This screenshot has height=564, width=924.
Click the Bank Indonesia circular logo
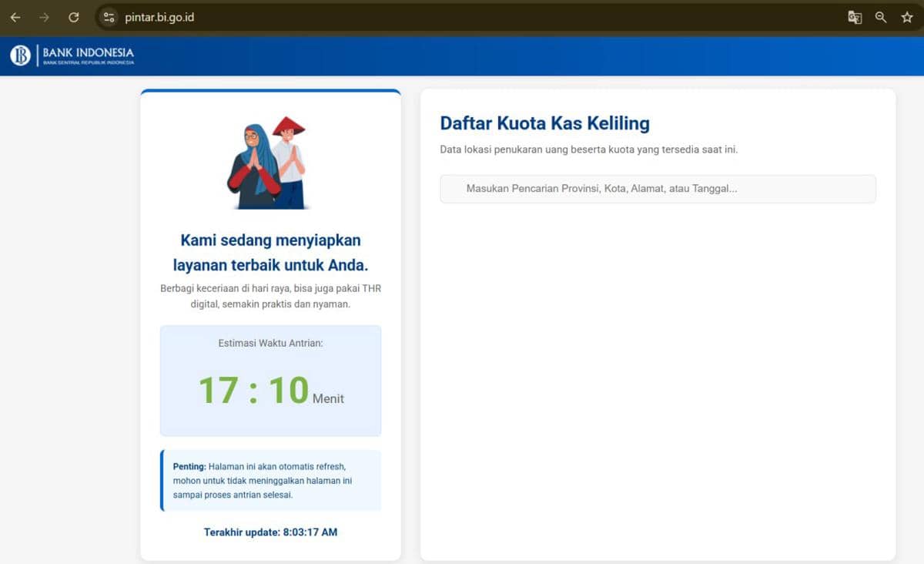[21, 54]
